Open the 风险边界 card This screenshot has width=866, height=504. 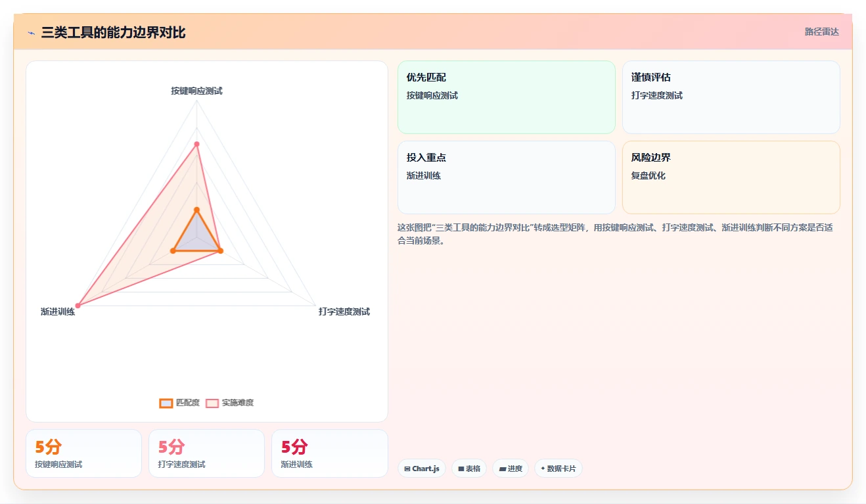point(731,177)
